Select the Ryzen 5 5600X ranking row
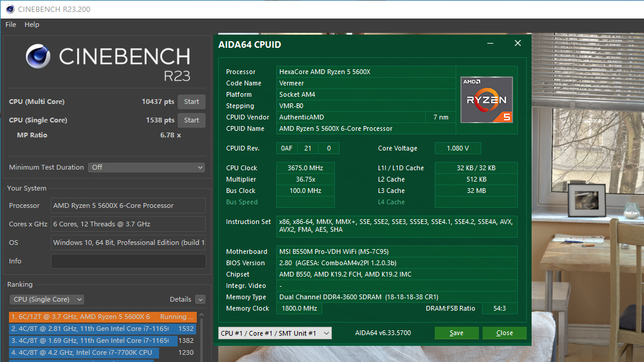The width and height of the screenshot is (644, 362). point(103,317)
